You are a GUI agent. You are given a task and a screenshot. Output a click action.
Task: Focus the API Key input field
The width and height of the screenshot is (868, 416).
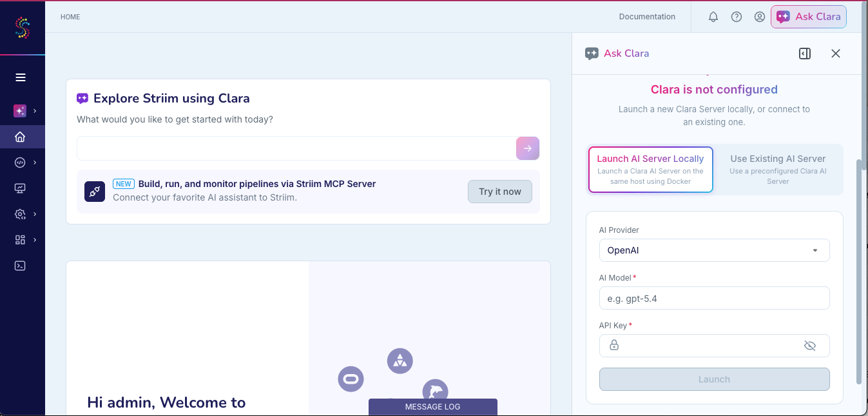click(x=714, y=346)
